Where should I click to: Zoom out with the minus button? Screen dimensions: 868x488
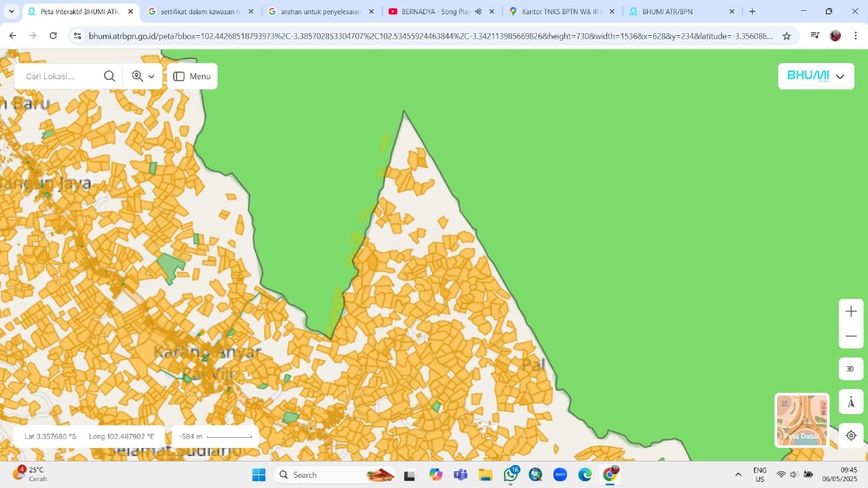(851, 336)
